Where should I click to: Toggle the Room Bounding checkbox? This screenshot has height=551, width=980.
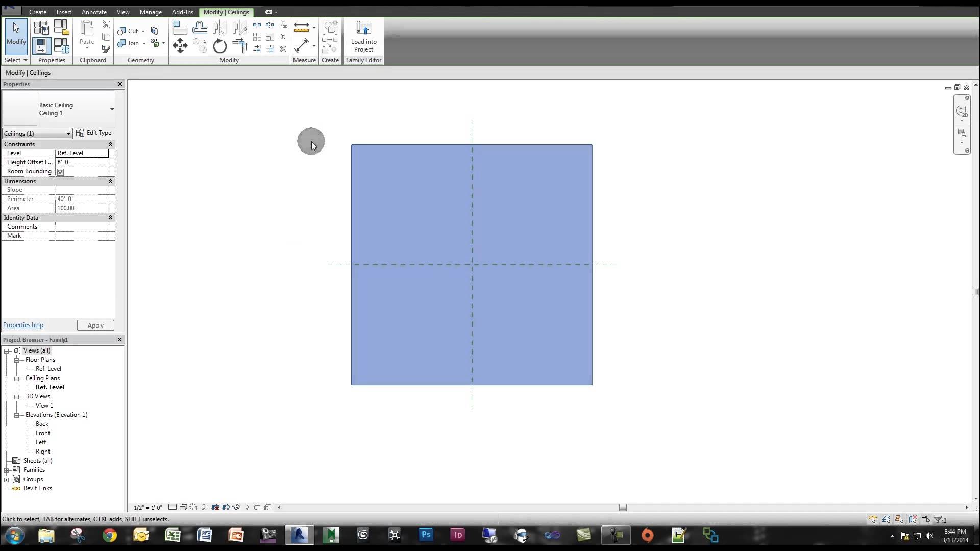pos(60,172)
